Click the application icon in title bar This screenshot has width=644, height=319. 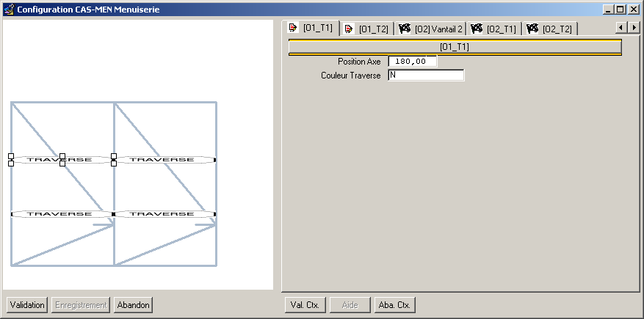[x=9, y=10]
